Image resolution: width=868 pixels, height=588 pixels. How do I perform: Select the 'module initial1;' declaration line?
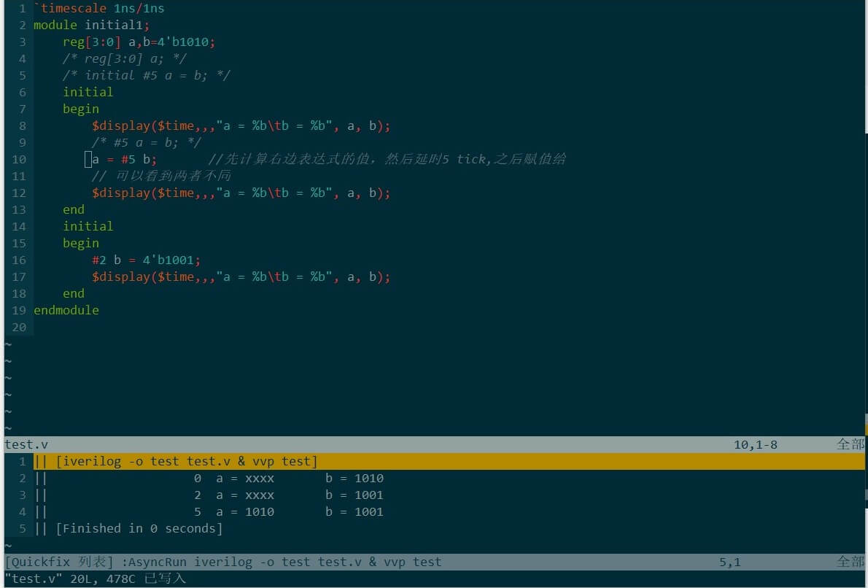tap(91, 25)
